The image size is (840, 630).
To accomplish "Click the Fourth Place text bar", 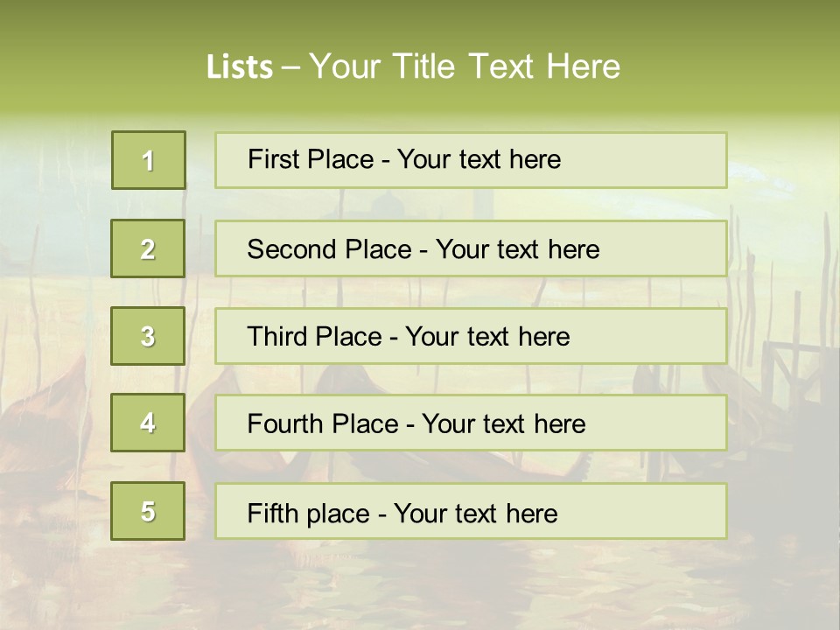I will point(471,423).
